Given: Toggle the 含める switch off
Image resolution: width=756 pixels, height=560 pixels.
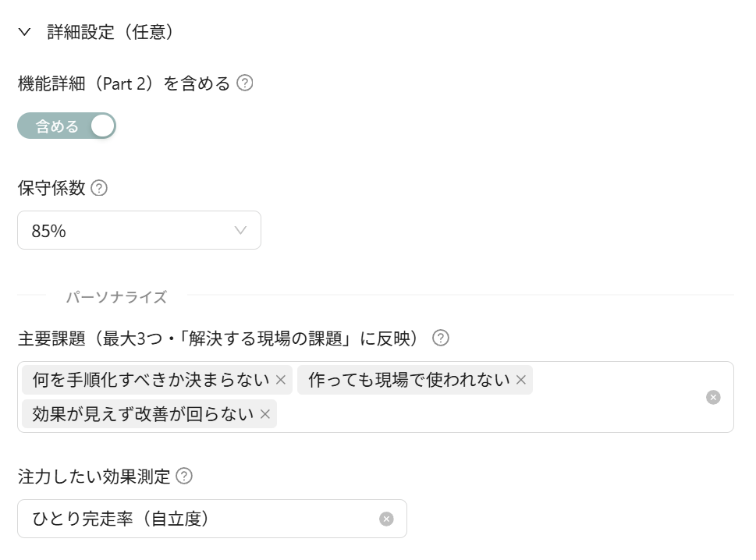Looking at the screenshot, I should 66,126.
